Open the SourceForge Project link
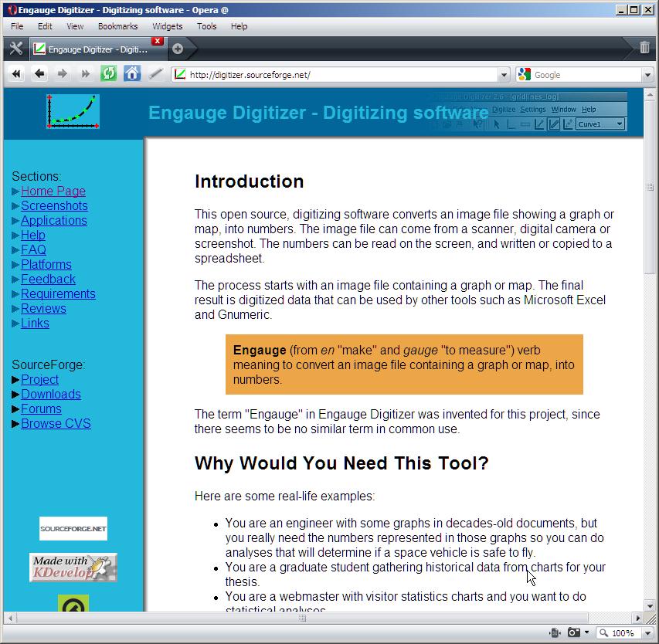Viewport: 659px width, 644px height. tap(39, 379)
